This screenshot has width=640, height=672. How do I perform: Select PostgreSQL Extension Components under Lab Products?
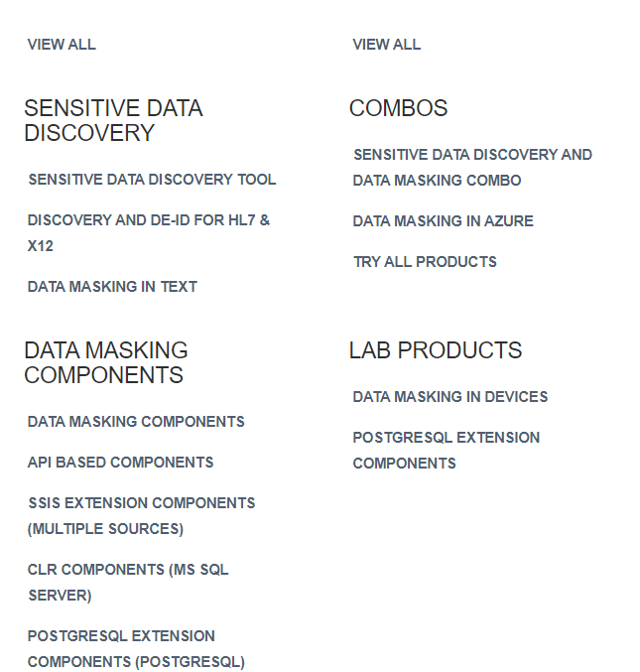[x=447, y=450]
